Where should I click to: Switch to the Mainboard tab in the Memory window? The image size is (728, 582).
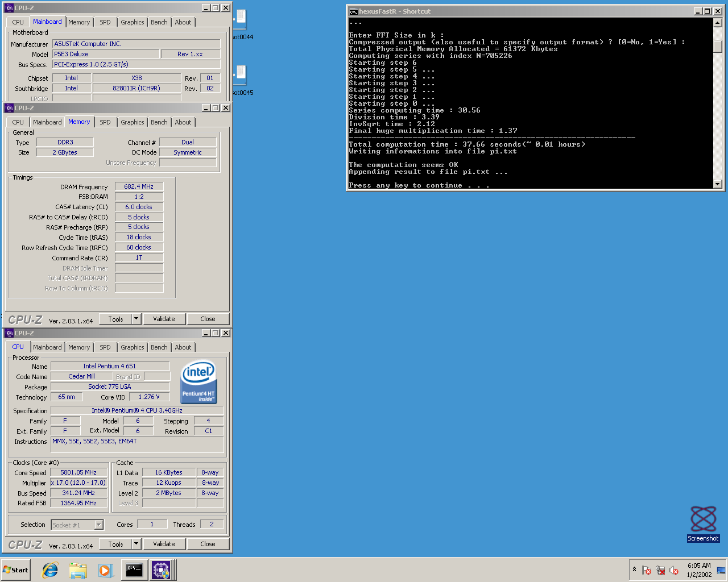point(47,122)
